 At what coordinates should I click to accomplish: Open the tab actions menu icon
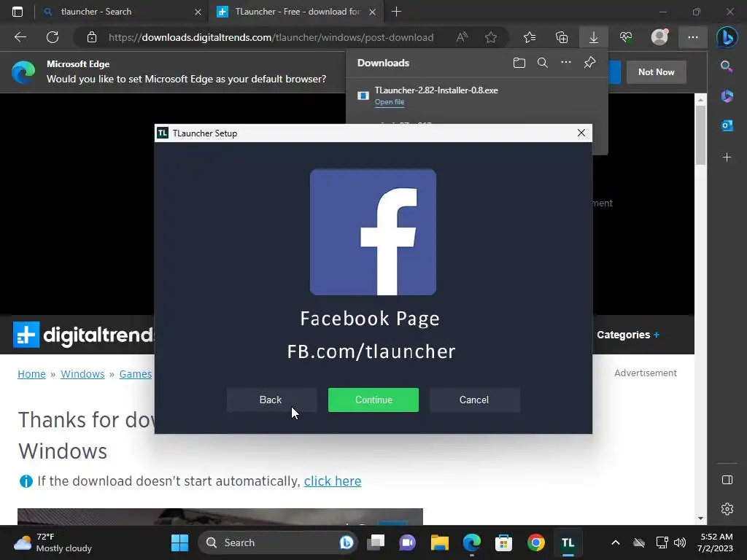[x=18, y=12]
